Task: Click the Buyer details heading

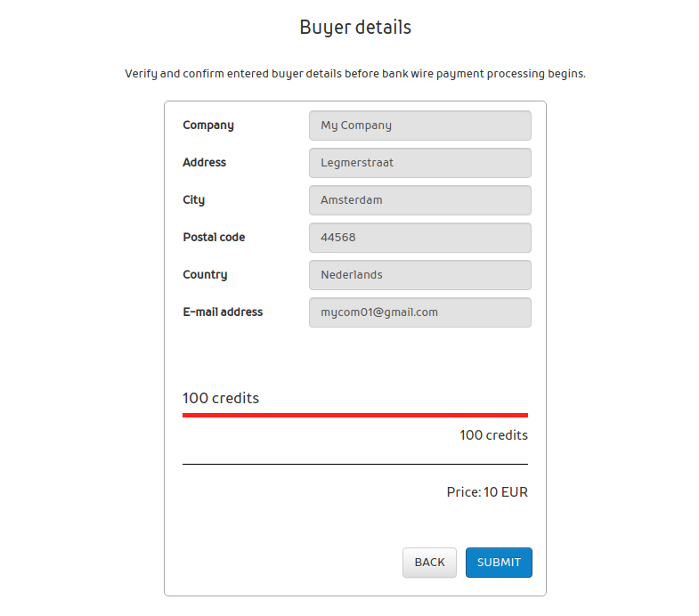Action: click(x=355, y=28)
